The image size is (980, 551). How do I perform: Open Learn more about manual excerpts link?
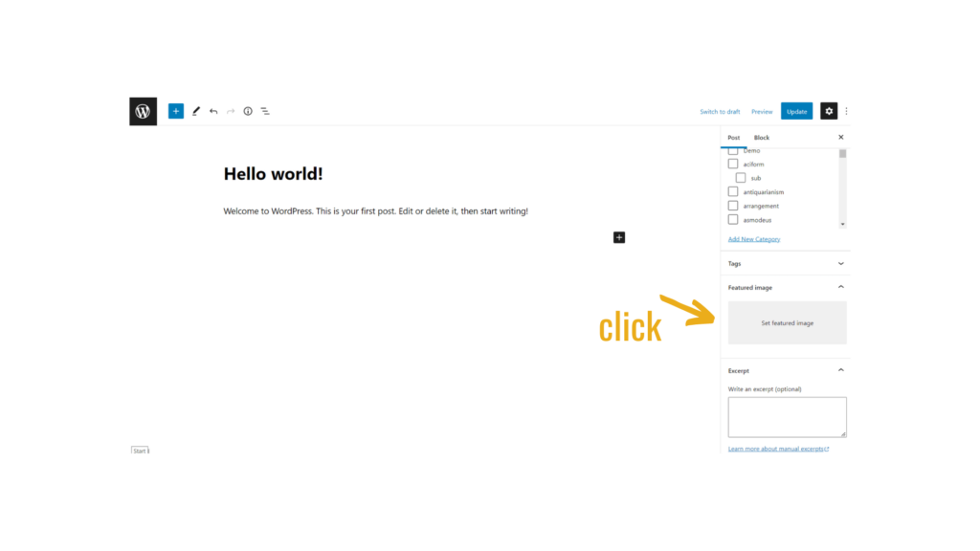778,449
